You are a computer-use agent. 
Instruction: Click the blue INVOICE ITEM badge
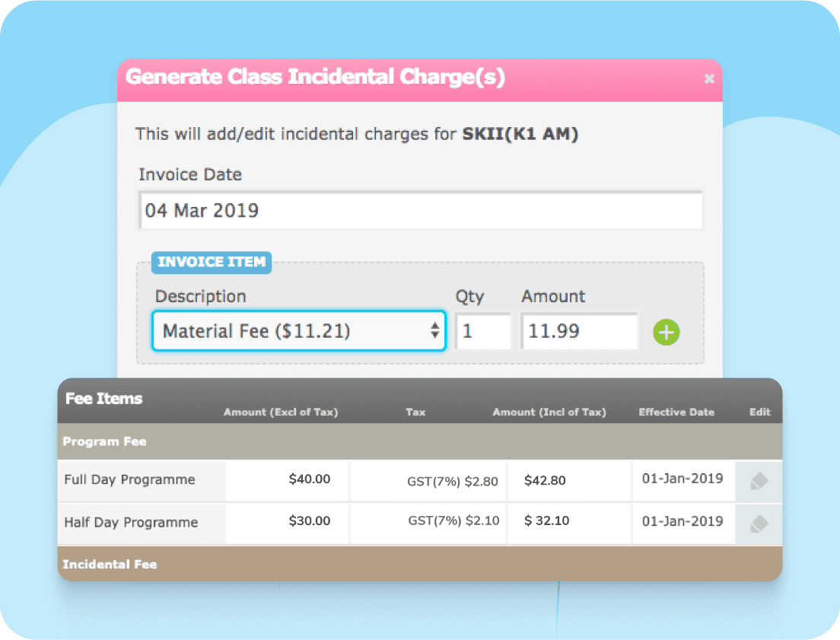click(x=211, y=262)
